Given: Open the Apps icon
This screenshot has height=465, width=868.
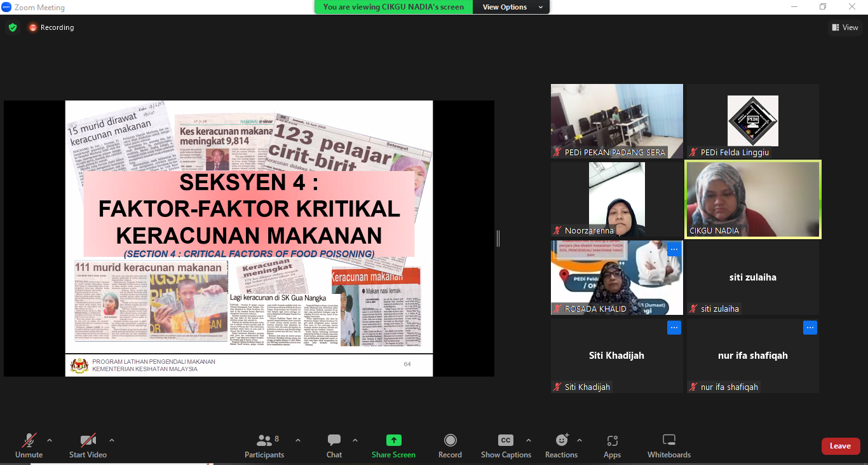Looking at the screenshot, I should (612, 441).
